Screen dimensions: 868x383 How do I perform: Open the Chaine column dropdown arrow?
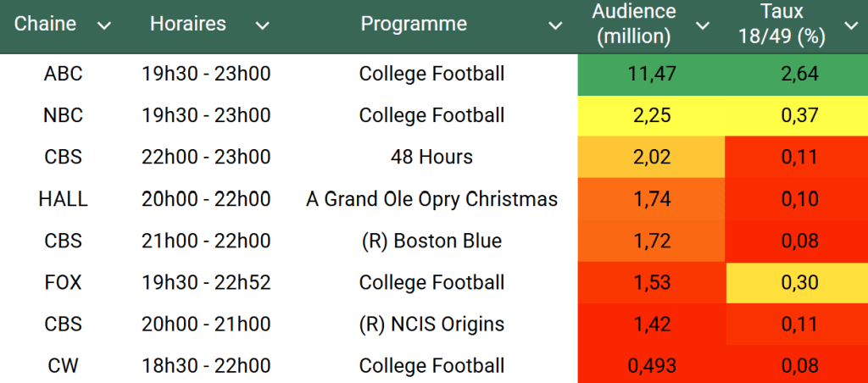[x=104, y=26]
